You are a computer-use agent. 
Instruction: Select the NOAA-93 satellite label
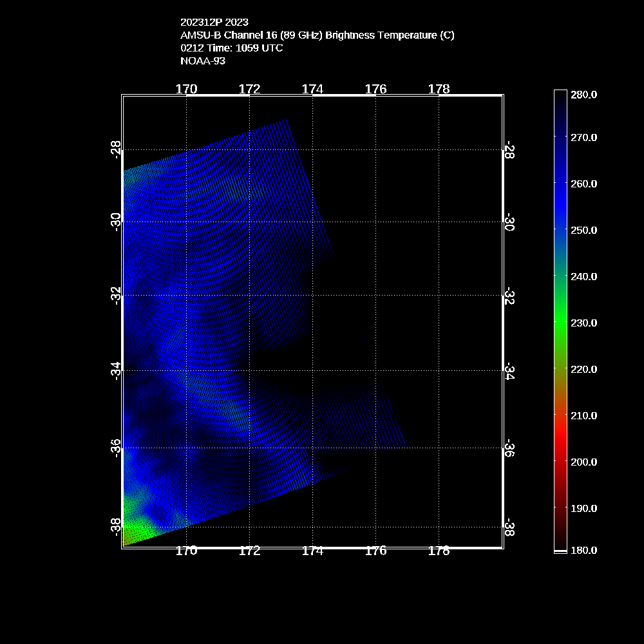202,61
